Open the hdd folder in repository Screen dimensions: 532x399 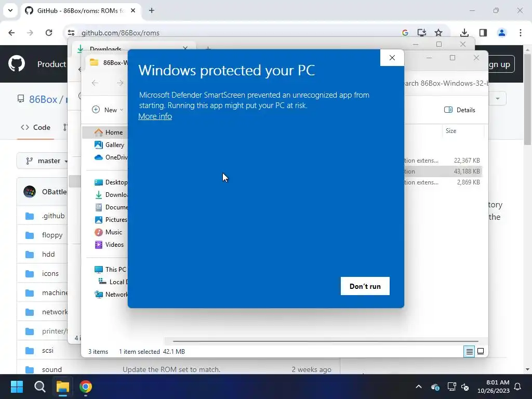coord(48,254)
